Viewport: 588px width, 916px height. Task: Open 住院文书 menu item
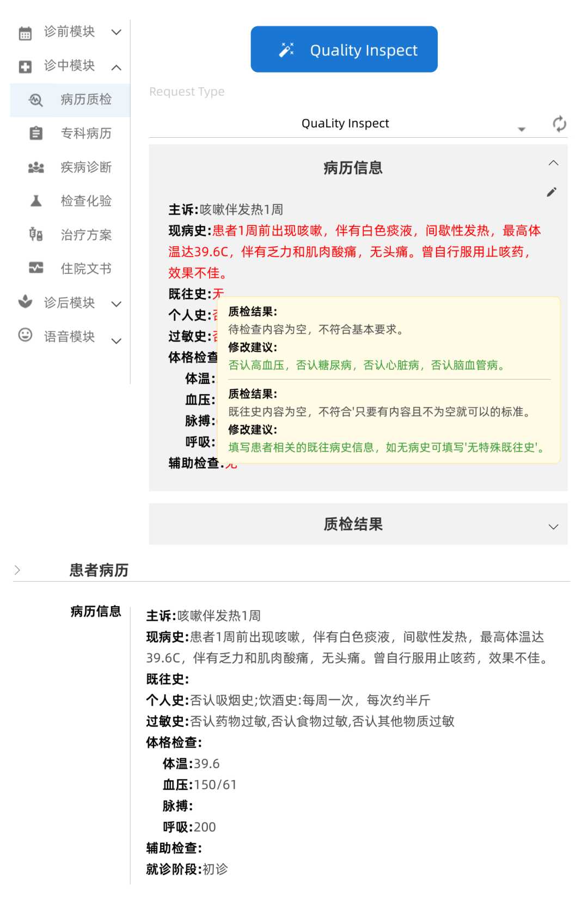point(70,268)
